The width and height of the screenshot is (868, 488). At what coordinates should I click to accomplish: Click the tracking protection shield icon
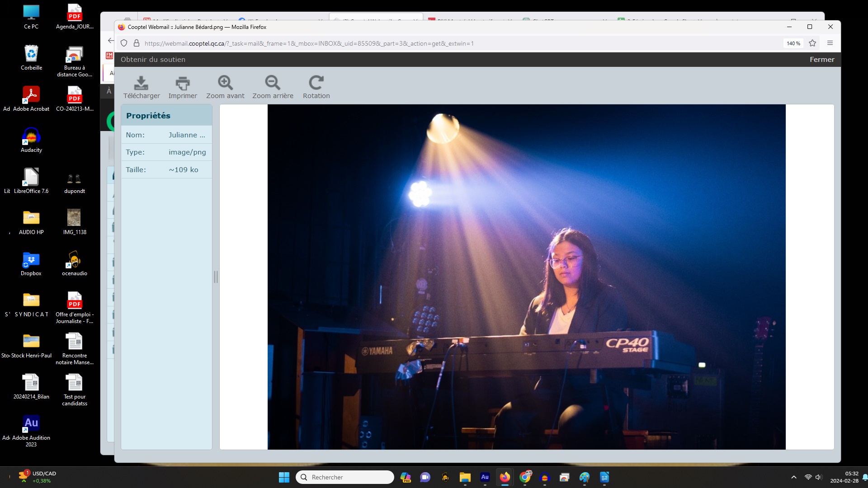[124, 43]
